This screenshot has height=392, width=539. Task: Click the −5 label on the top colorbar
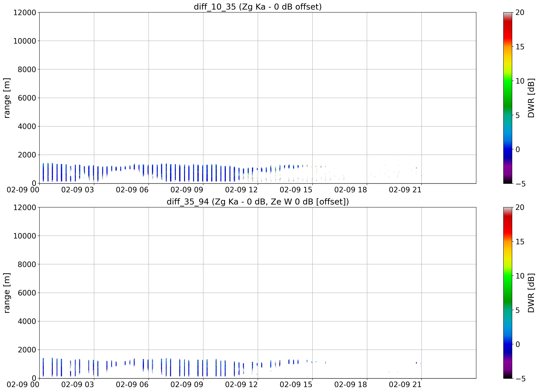click(520, 184)
